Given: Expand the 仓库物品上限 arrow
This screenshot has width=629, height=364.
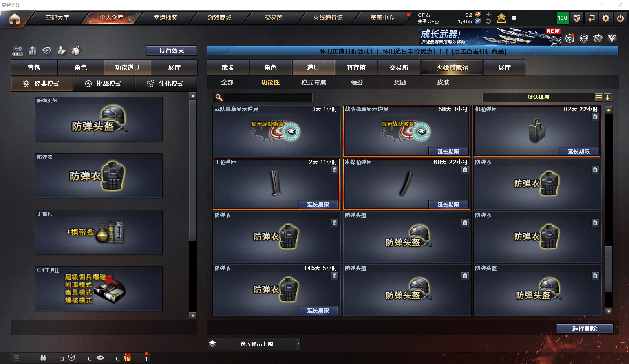Looking at the screenshot, I should [x=298, y=344].
